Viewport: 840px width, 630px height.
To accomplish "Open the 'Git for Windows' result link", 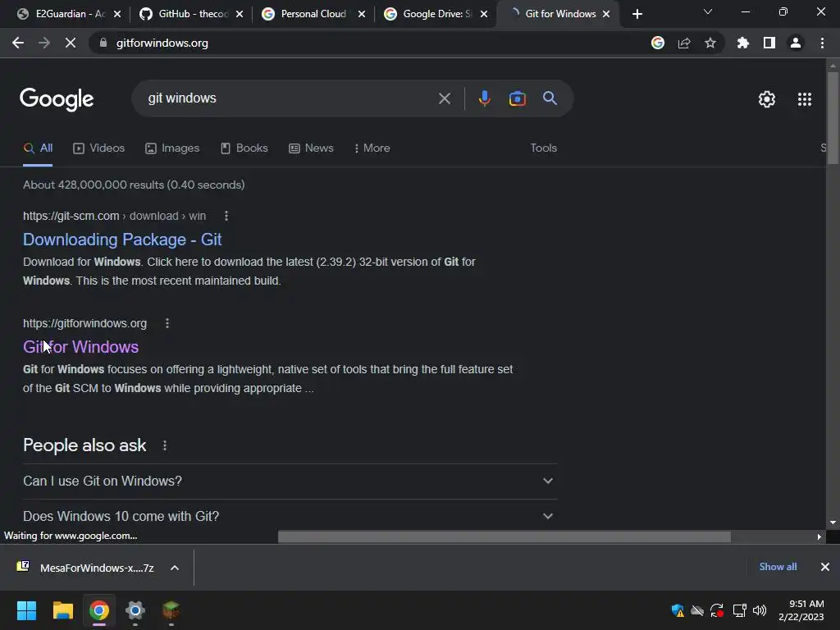I will [81, 347].
